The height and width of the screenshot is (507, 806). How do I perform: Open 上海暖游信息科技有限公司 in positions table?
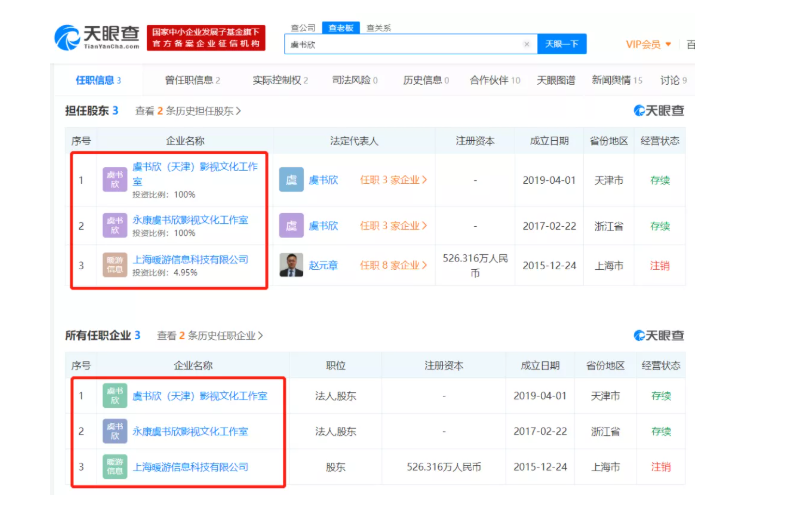[190, 467]
